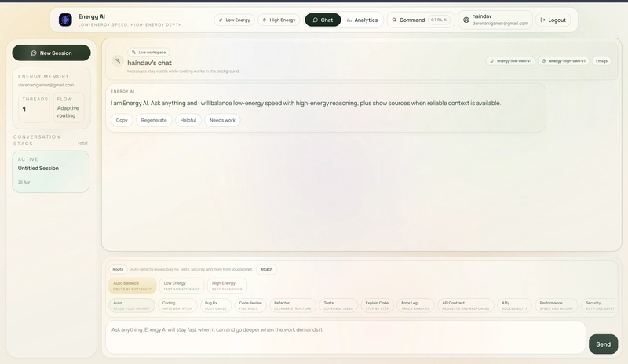Select the Explain Code step by step chip
The height and width of the screenshot is (364, 628).
pos(378,305)
